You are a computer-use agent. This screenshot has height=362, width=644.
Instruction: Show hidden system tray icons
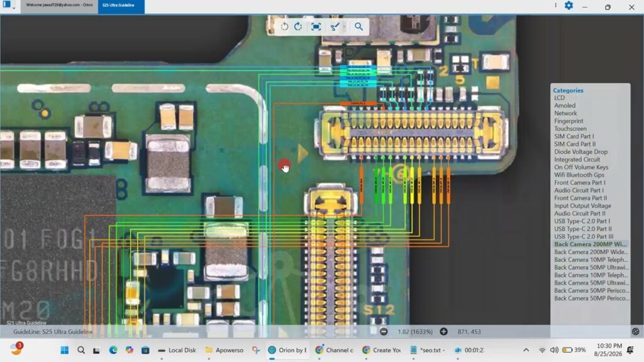pyautogui.click(x=526, y=350)
